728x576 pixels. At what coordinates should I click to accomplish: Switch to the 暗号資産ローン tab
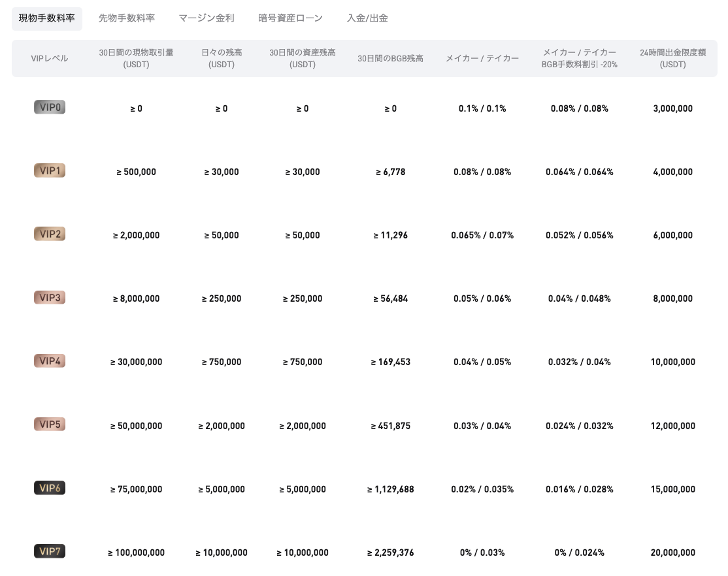click(x=290, y=18)
